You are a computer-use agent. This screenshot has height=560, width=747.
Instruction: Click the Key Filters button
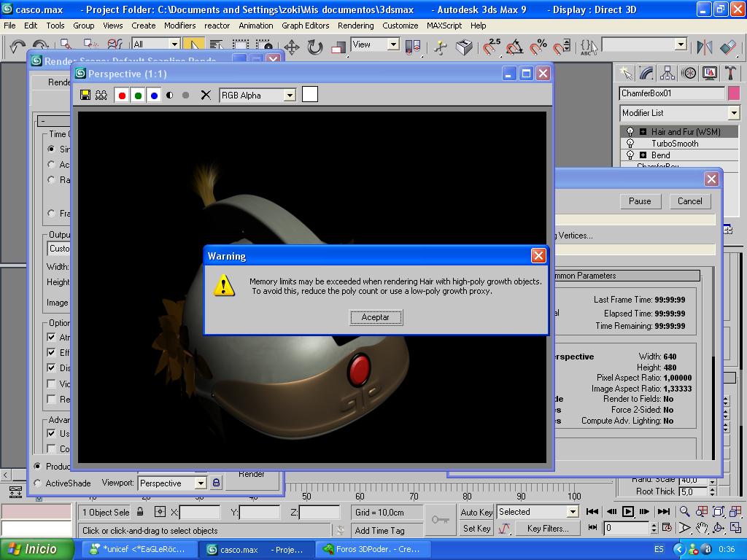(x=548, y=528)
